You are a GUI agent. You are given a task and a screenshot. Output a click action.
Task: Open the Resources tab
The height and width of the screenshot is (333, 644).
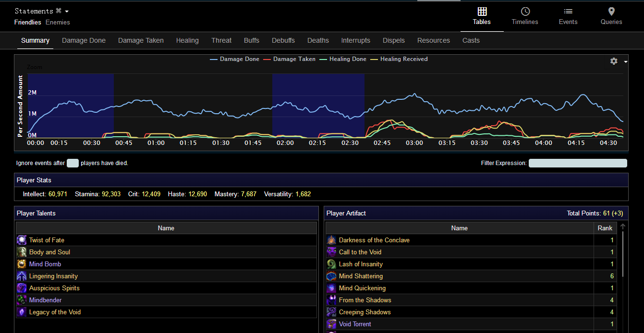point(434,40)
